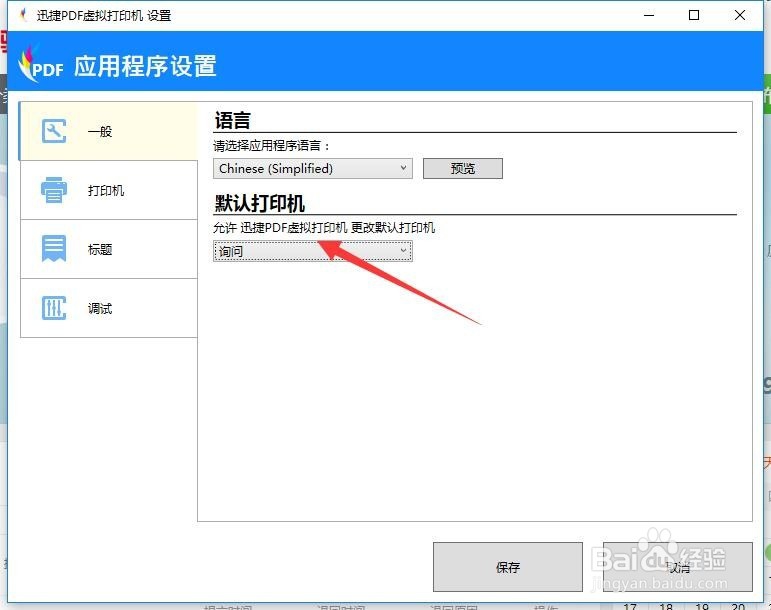Click the app icon in the title bar
This screenshot has width=771, height=610.
tap(23, 15)
